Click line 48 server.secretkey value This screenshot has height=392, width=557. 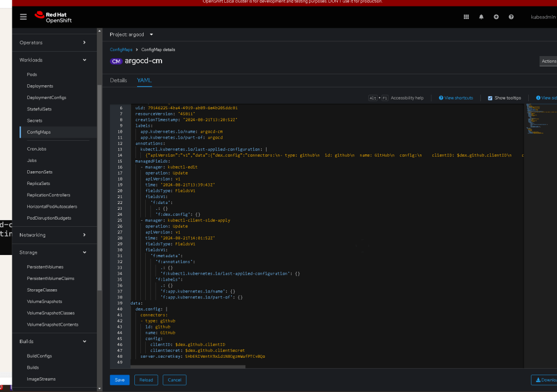(225, 357)
